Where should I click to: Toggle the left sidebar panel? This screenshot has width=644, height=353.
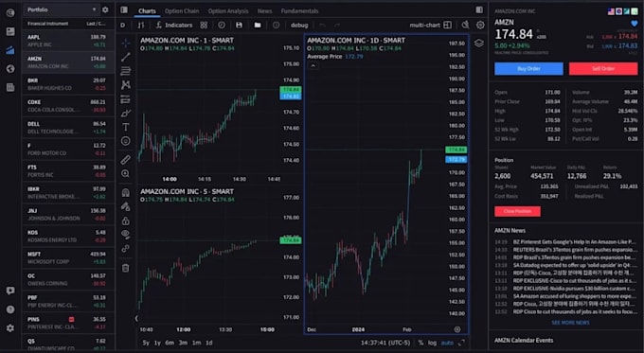click(124, 9)
